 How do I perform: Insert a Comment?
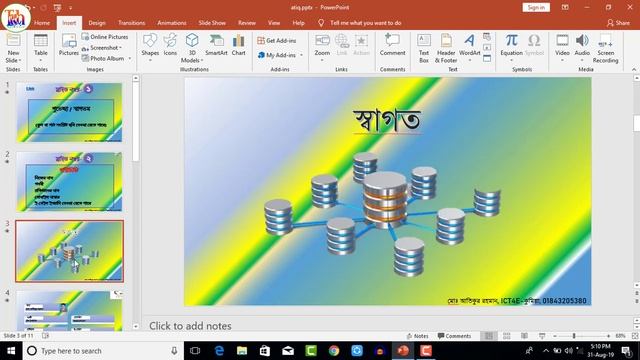392,45
